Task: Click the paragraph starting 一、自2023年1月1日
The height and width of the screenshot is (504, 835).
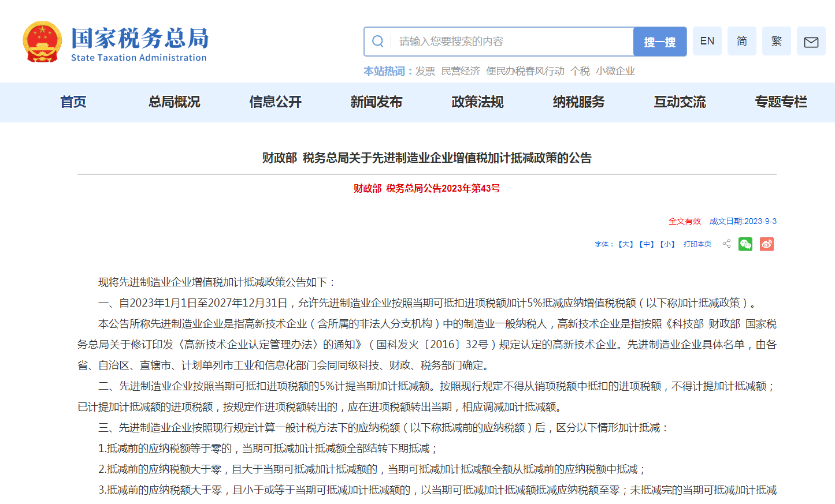Action: tap(429, 303)
